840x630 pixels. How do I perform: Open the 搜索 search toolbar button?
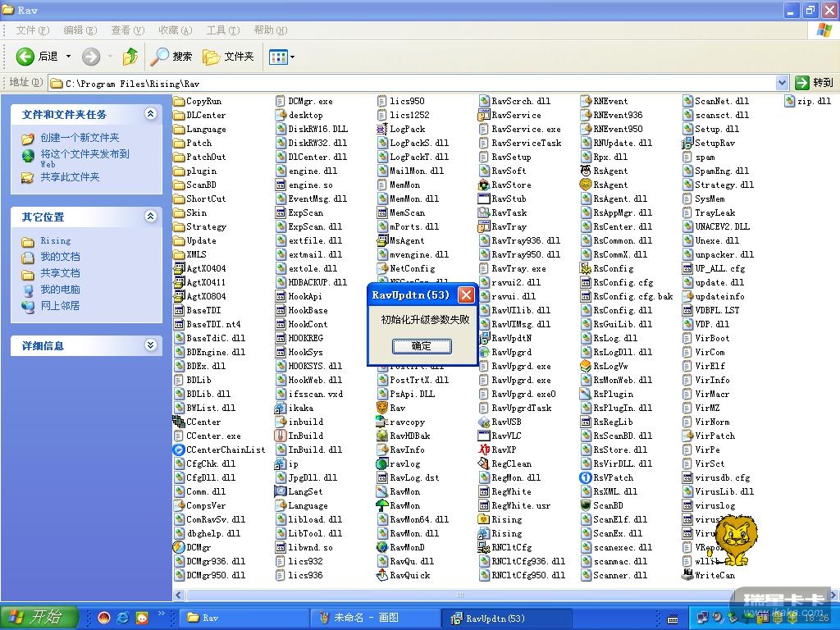click(x=171, y=57)
